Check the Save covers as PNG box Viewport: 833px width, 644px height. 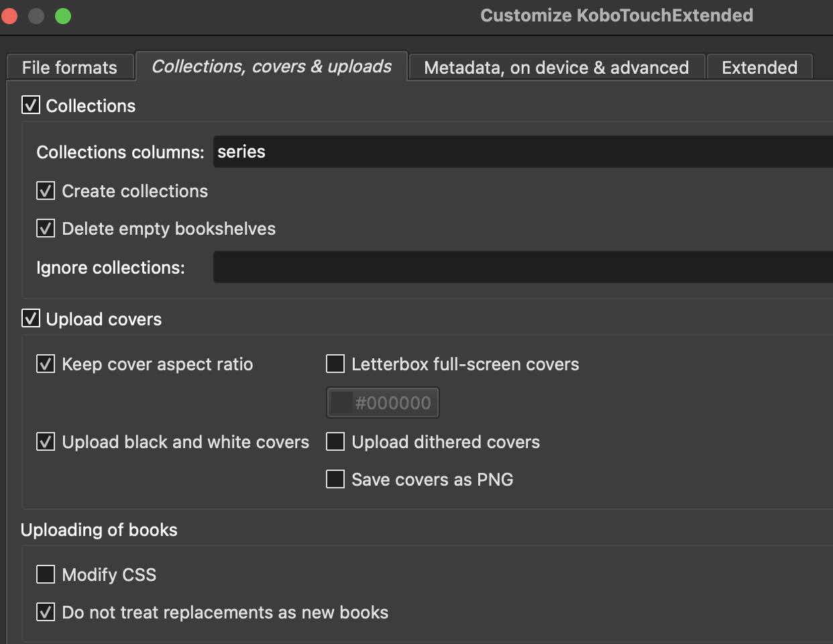[335, 480]
